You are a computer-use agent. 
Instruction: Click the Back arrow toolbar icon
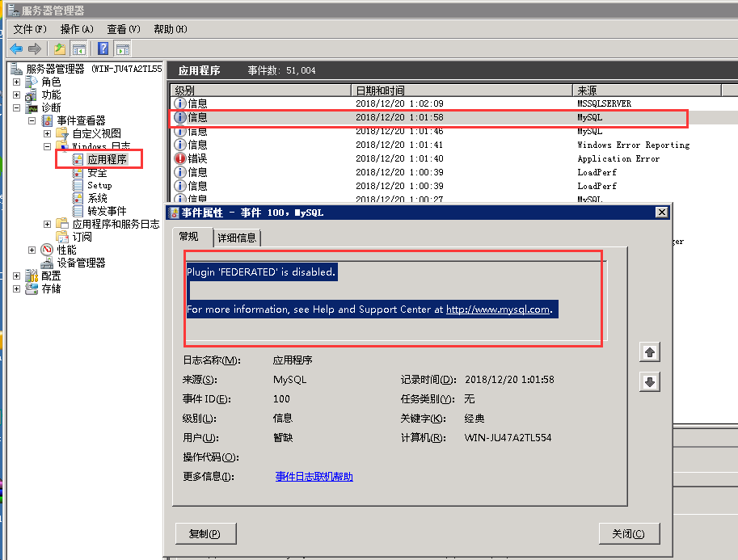coord(16,48)
